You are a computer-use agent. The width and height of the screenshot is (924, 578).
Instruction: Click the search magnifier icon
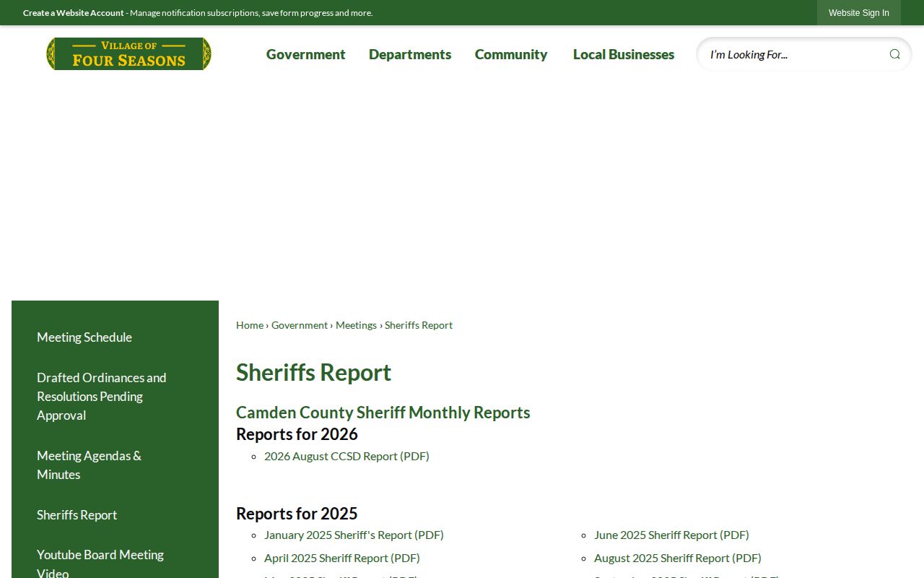[x=894, y=54]
